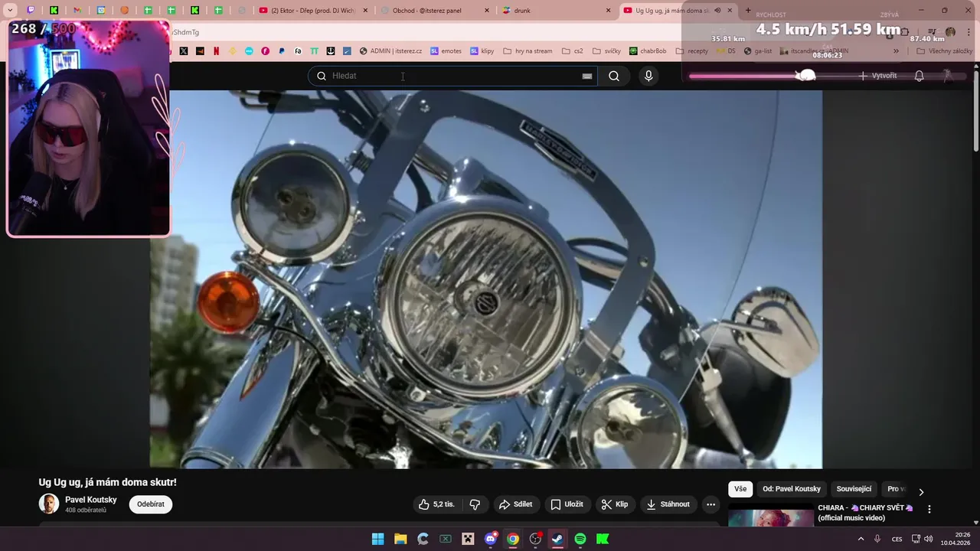Screen dimensions: 980x551
Task: Open Steam from the taskbar
Action: coord(557,539)
